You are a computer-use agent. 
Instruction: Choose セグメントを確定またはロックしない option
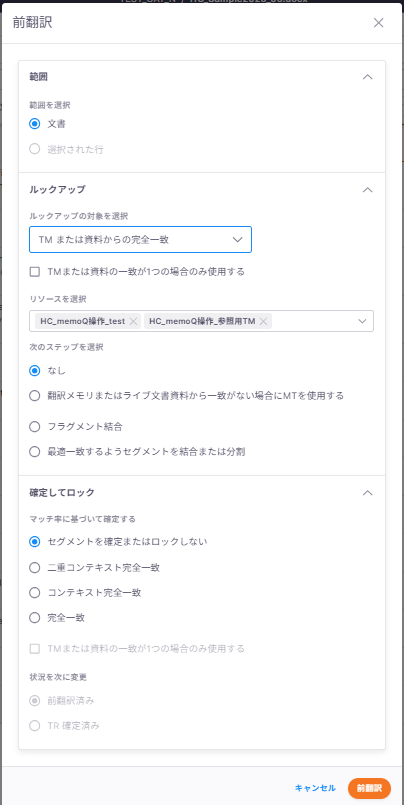tap(34, 542)
